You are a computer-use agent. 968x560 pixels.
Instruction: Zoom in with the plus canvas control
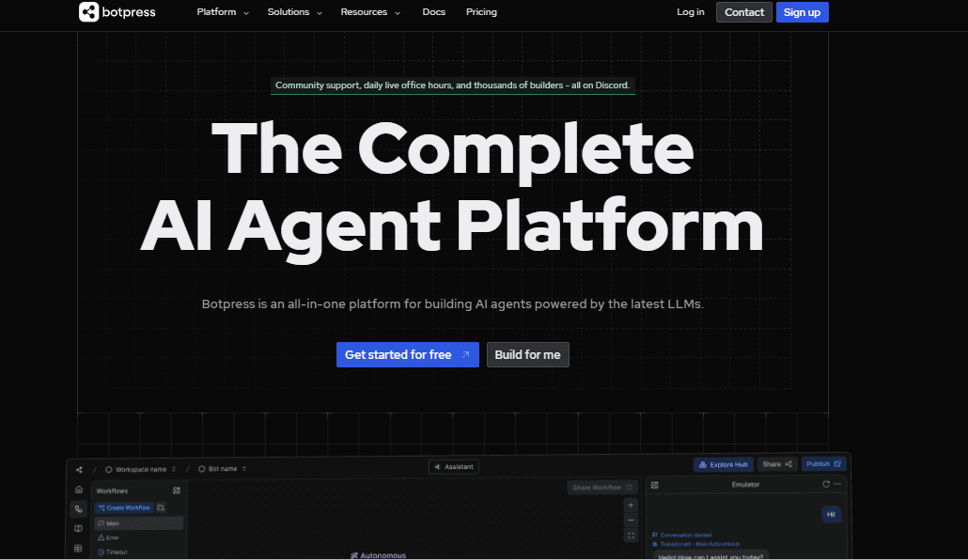pos(631,506)
